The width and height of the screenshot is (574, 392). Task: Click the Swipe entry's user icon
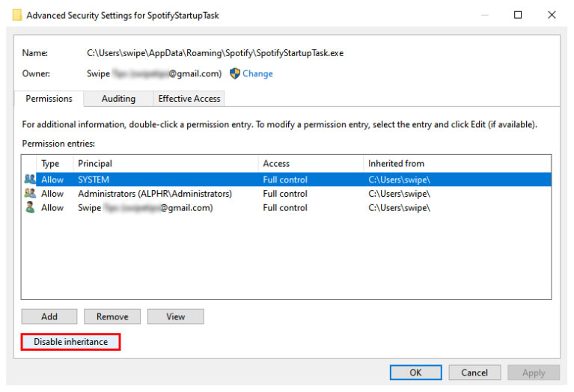coord(30,208)
